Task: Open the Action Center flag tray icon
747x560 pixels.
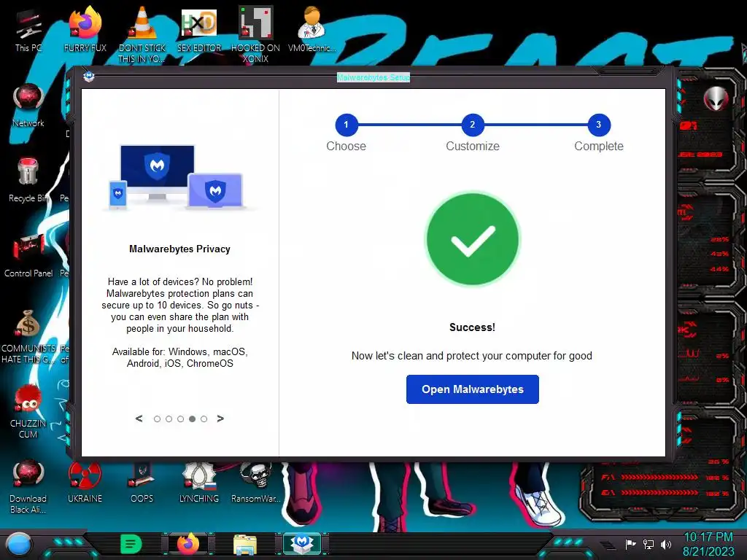Action: tap(630, 544)
